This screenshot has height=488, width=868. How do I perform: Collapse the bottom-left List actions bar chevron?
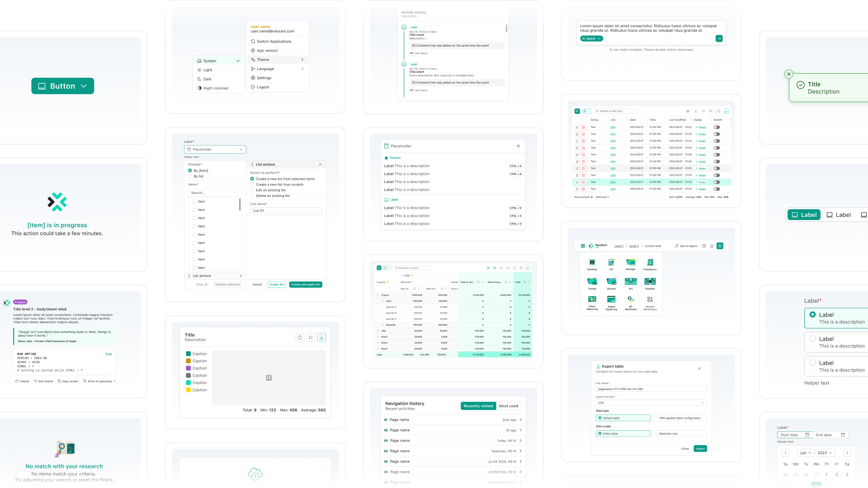[x=241, y=276]
